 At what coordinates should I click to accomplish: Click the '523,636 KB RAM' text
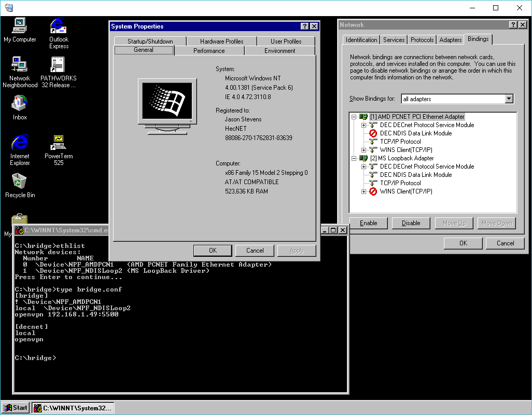point(246,191)
